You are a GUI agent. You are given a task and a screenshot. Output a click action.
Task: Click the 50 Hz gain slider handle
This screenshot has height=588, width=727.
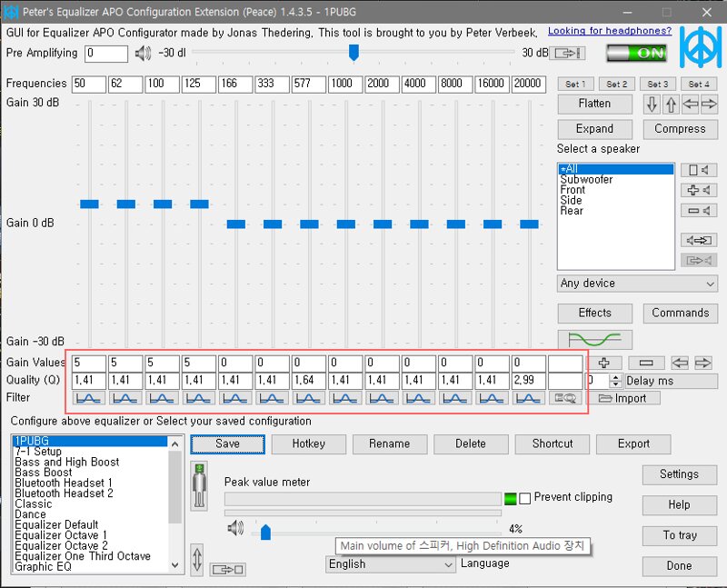[89, 204]
